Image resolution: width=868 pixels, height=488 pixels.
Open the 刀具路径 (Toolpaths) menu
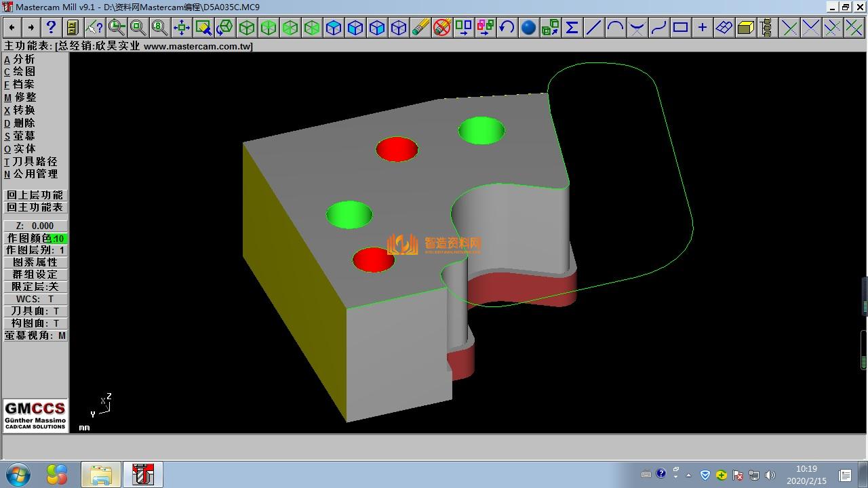[x=34, y=161]
